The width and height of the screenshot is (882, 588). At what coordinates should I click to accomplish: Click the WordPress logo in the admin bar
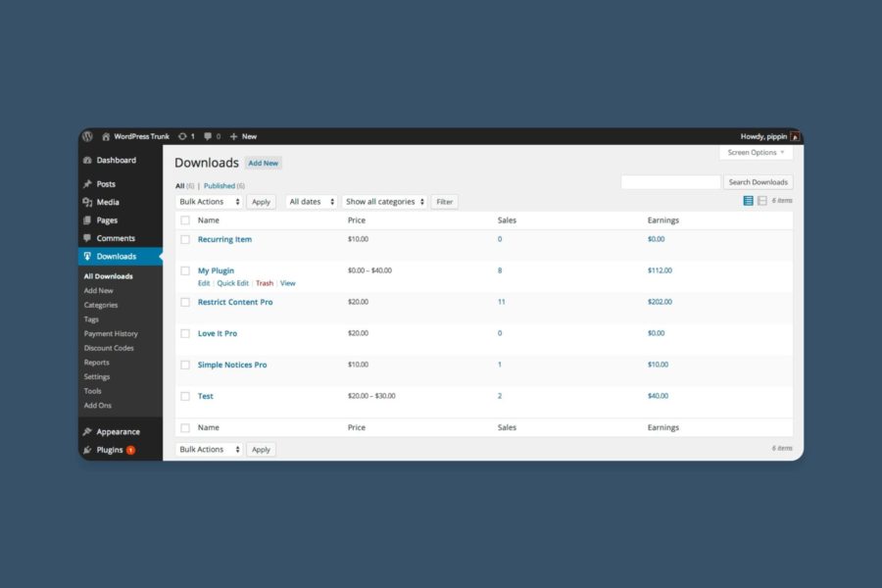(x=87, y=136)
